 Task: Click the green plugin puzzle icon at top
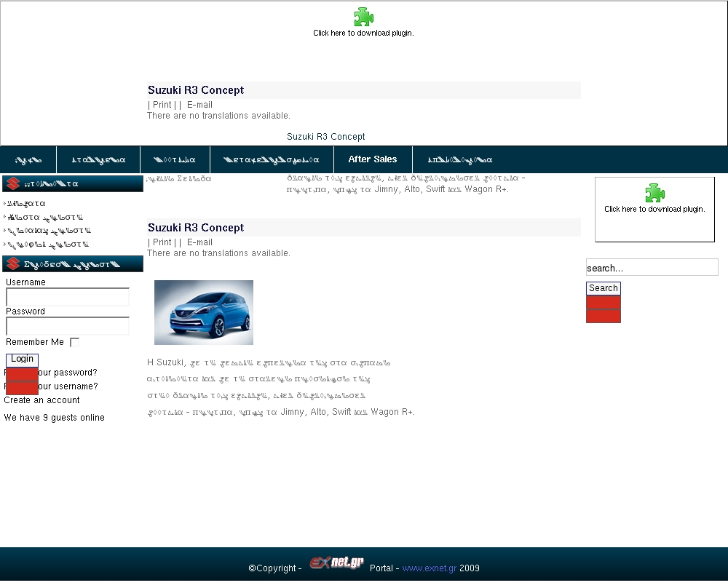(x=363, y=17)
